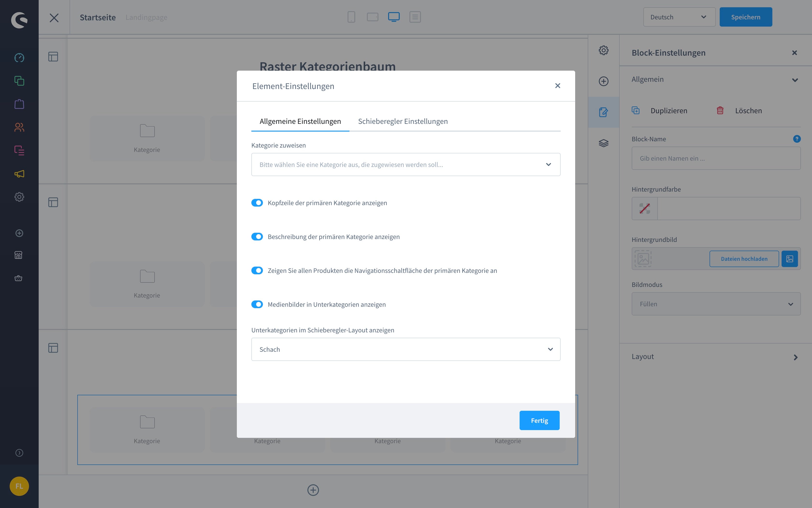Image resolution: width=812 pixels, height=508 pixels.
Task: Open the Orders bag icon in sidebar
Action: tap(19, 104)
